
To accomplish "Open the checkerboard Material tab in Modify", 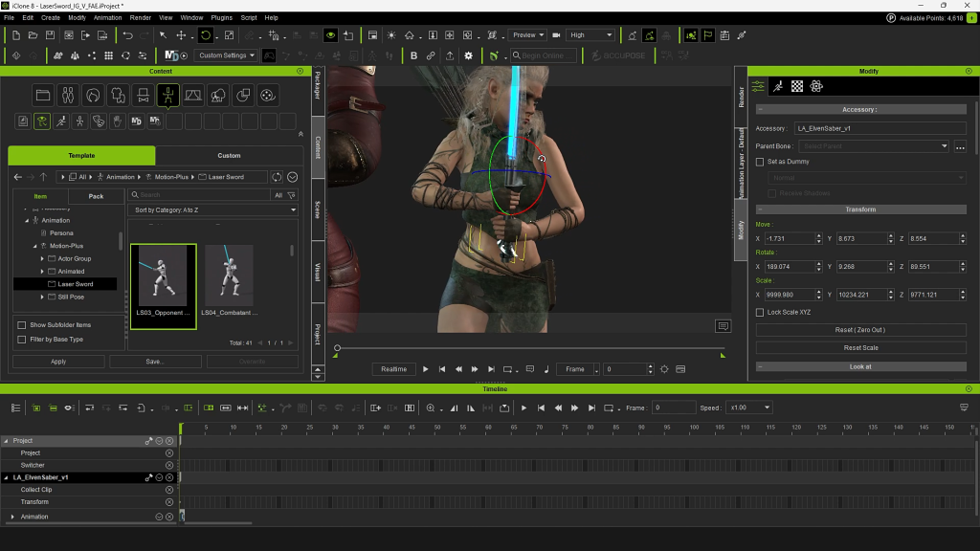I will click(797, 86).
